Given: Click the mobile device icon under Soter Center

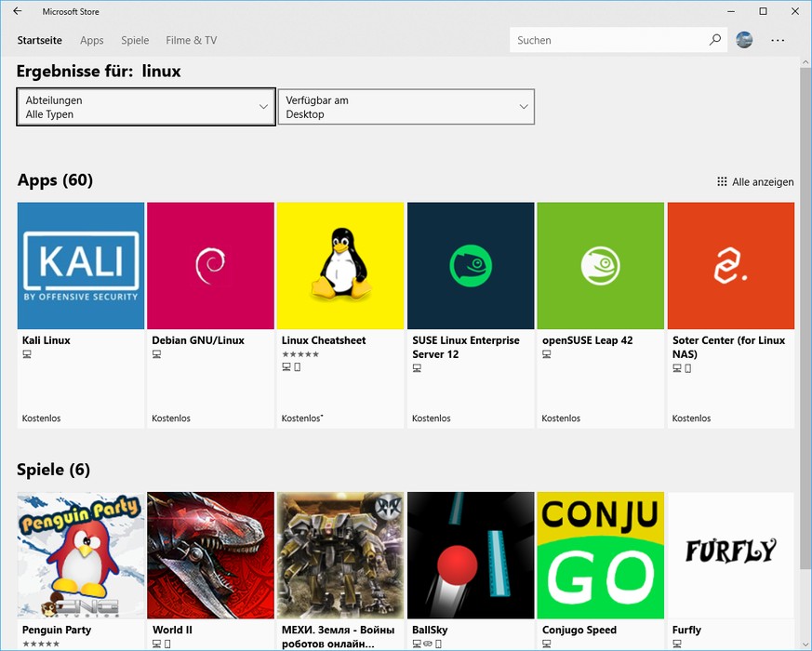Looking at the screenshot, I should (x=687, y=368).
